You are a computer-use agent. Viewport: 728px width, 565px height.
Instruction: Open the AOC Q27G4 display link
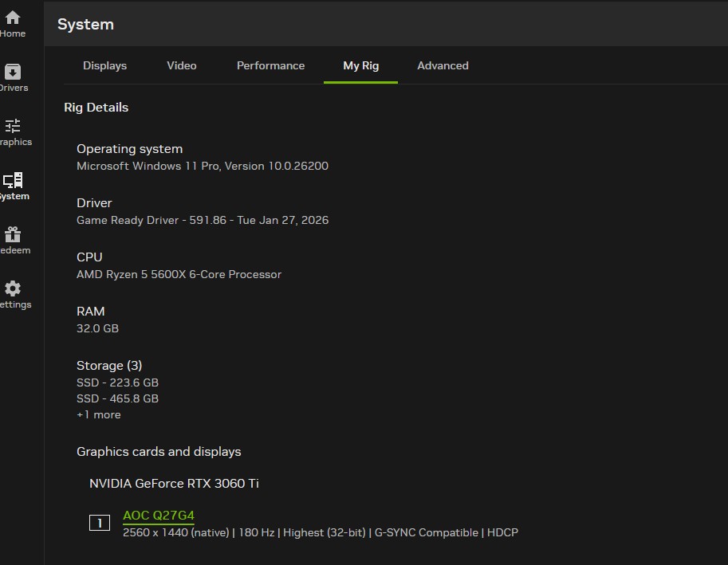(x=159, y=516)
